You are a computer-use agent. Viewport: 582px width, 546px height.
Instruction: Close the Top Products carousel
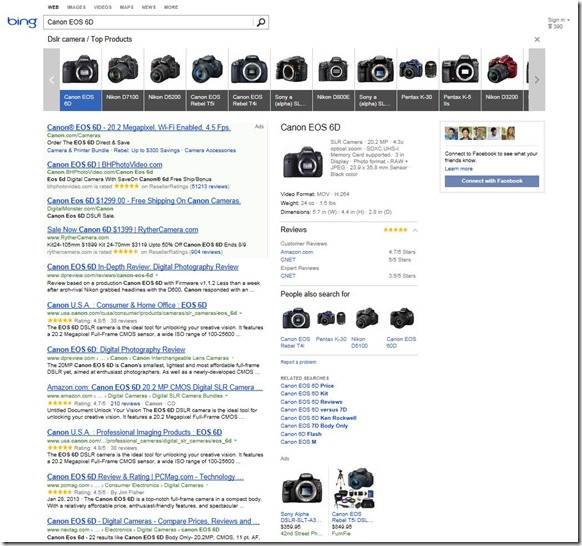(x=537, y=39)
